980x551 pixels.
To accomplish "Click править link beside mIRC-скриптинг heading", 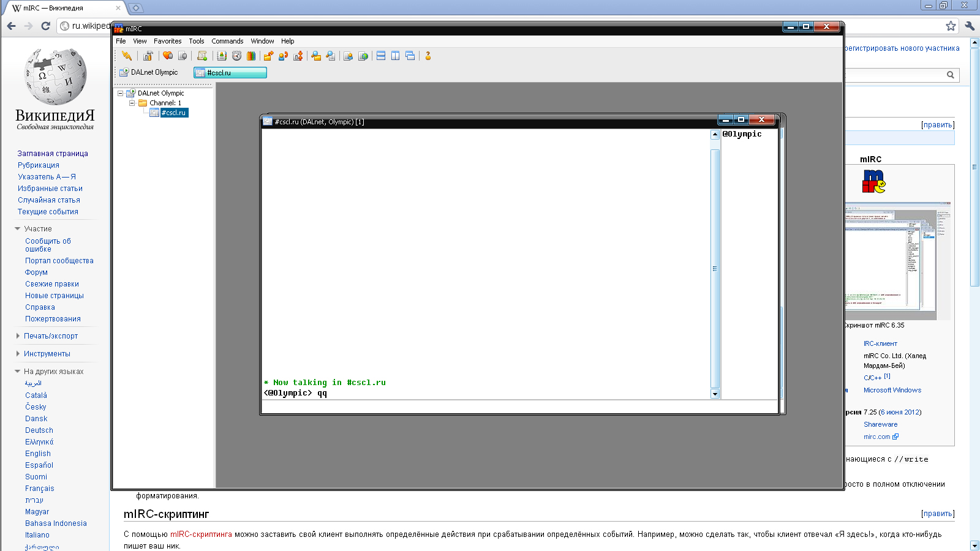I will pos(938,514).
